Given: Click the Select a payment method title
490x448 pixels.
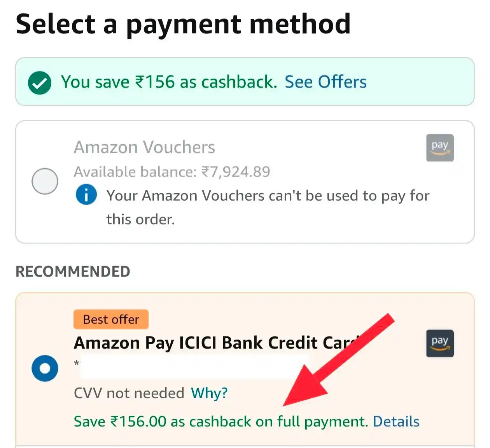Looking at the screenshot, I should [184, 24].
